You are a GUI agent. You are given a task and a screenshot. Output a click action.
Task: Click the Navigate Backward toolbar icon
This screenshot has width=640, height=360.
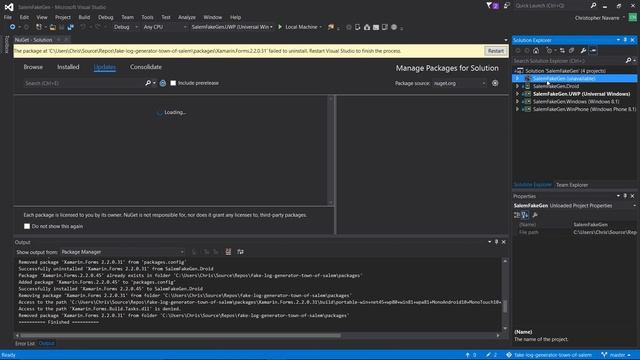pyautogui.click(x=13, y=27)
